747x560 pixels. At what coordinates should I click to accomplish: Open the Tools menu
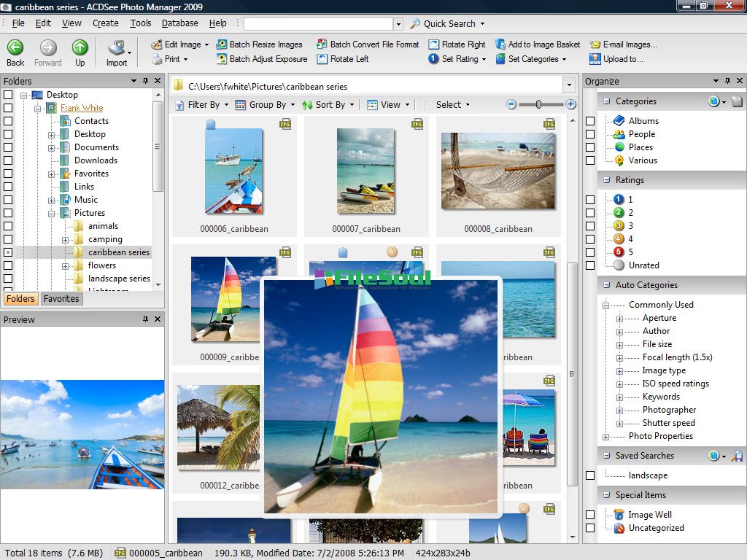[141, 23]
